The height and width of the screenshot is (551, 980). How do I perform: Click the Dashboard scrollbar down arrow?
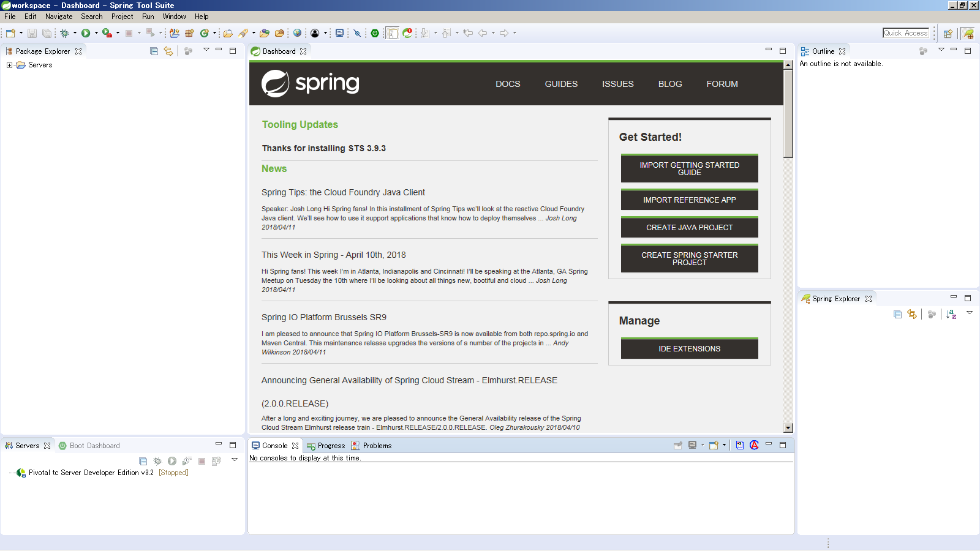pyautogui.click(x=788, y=428)
